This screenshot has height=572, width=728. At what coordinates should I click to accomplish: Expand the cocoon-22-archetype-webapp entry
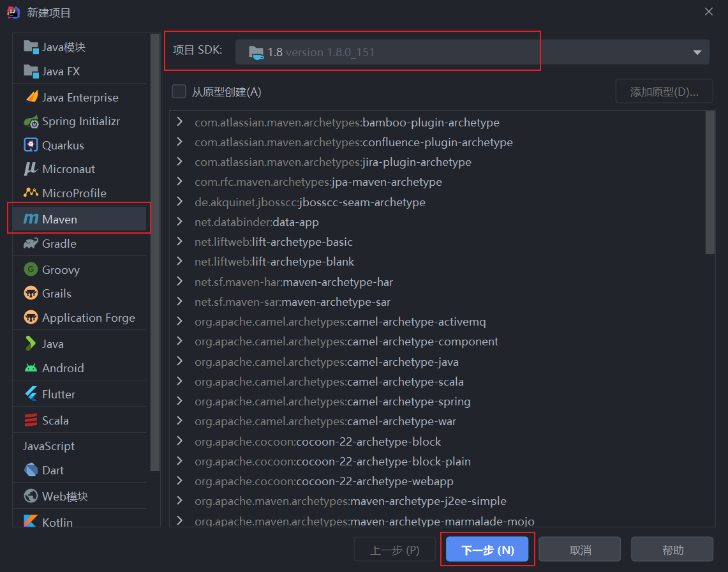tap(180, 481)
